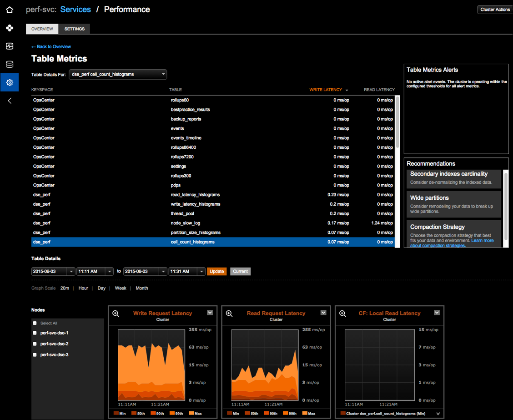
Task: Magnify the Read Request Latency graph
Action: click(x=229, y=314)
